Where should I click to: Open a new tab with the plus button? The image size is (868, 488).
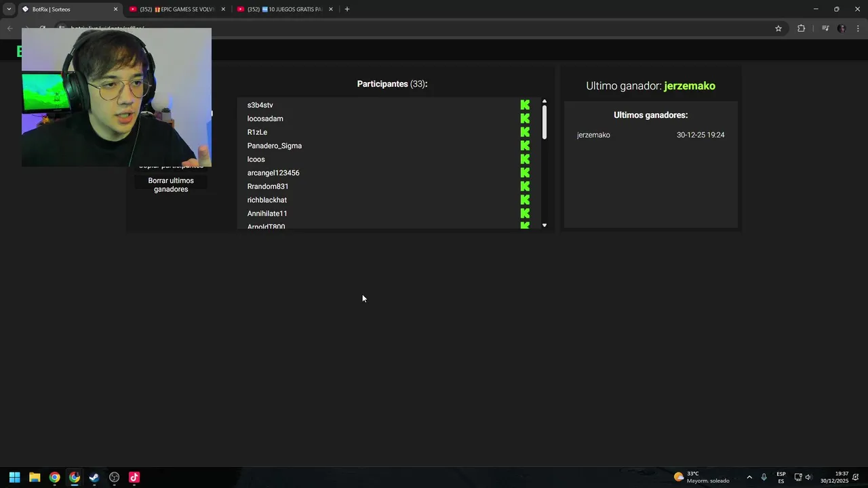coord(347,9)
